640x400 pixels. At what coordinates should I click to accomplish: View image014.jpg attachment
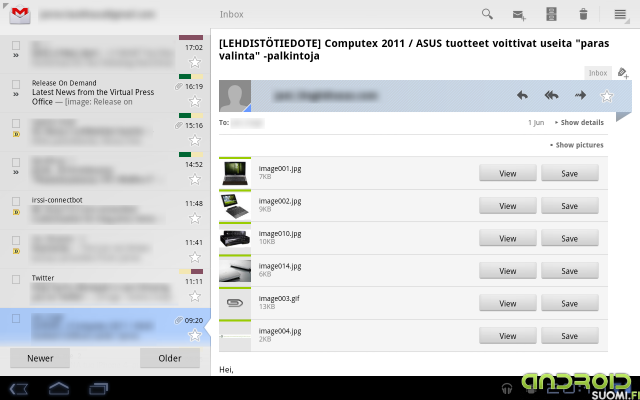[508, 271]
